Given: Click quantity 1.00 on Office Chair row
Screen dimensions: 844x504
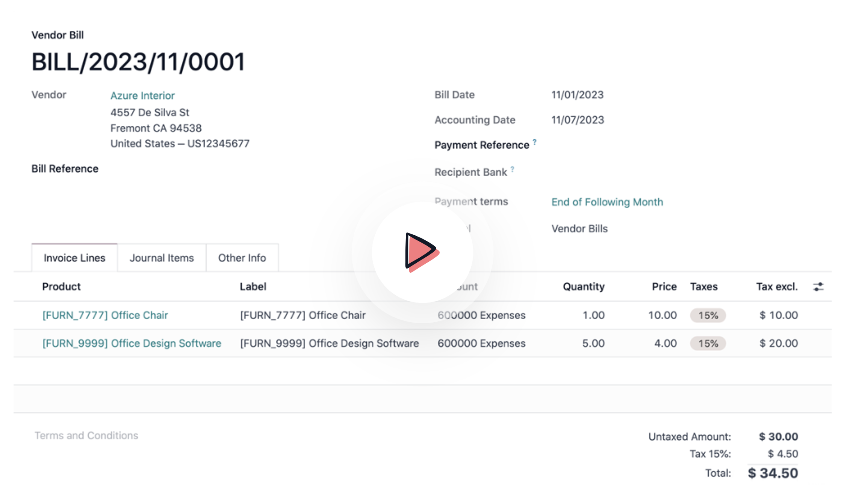Looking at the screenshot, I should point(593,315).
